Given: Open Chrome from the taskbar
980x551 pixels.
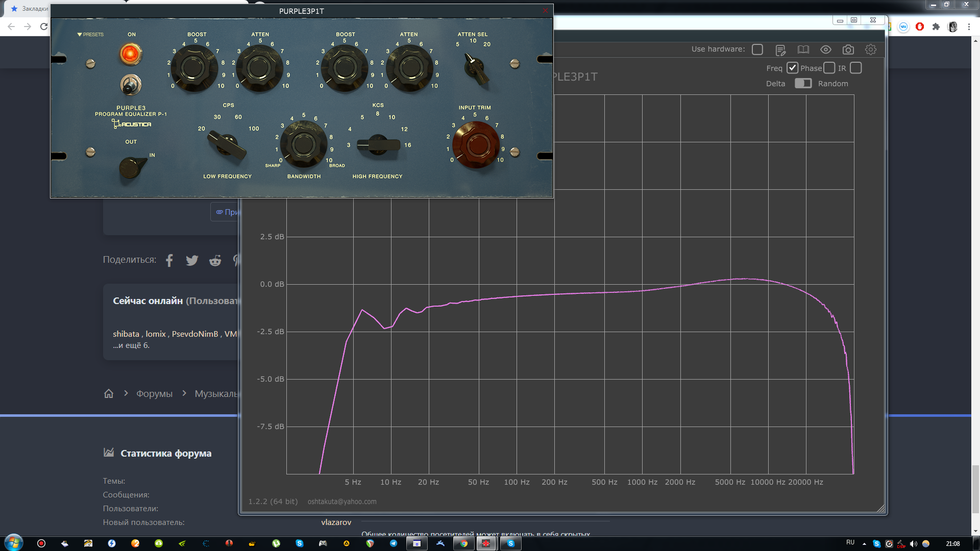Looking at the screenshot, I should tap(463, 543).
